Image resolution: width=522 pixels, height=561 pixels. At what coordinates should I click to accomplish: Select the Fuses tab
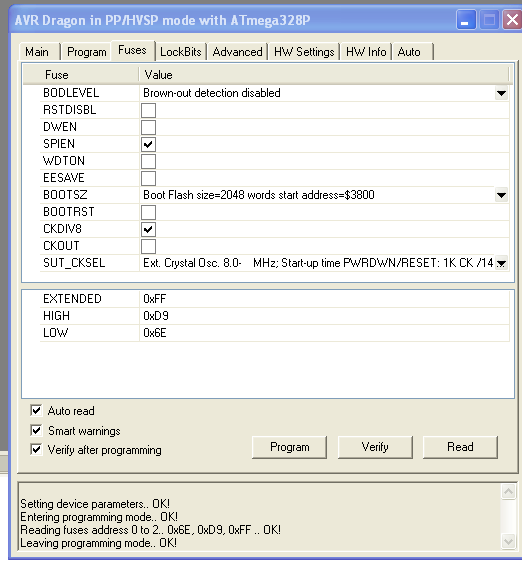[x=132, y=50]
